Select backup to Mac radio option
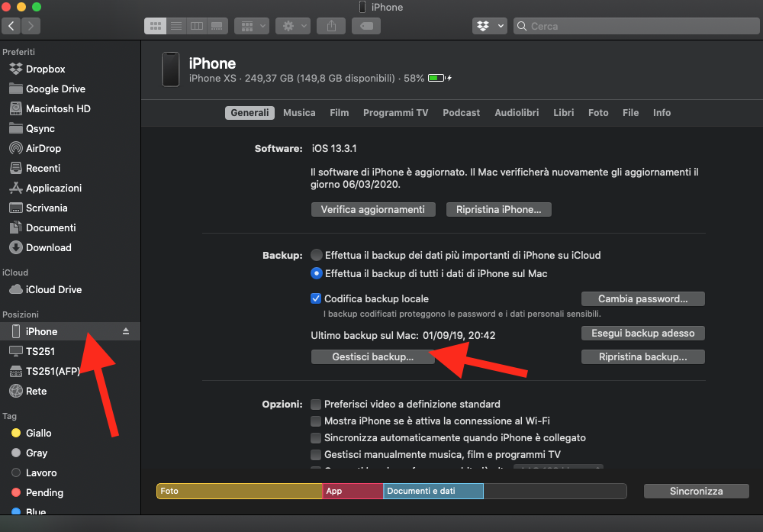 [x=317, y=273]
